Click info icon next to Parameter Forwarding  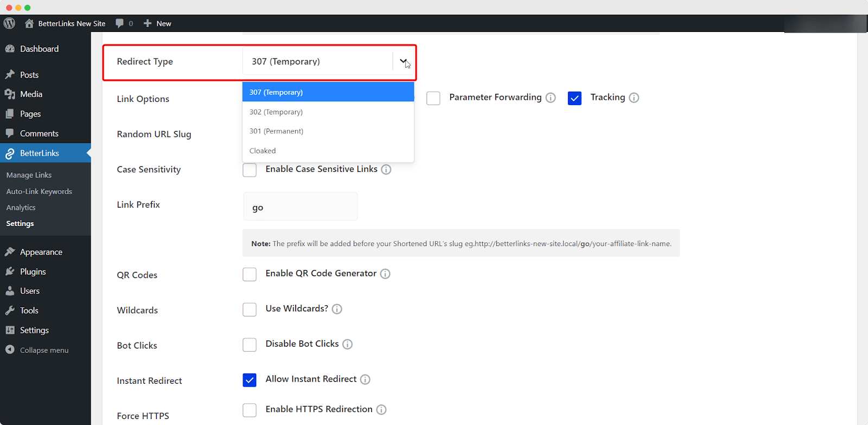pyautogui.click(x=551, y=98)
